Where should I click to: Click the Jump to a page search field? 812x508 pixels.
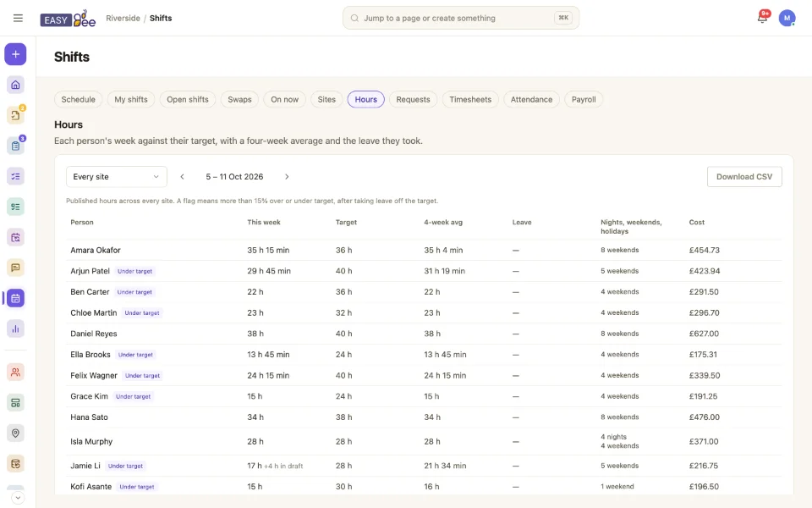(461, 18)
